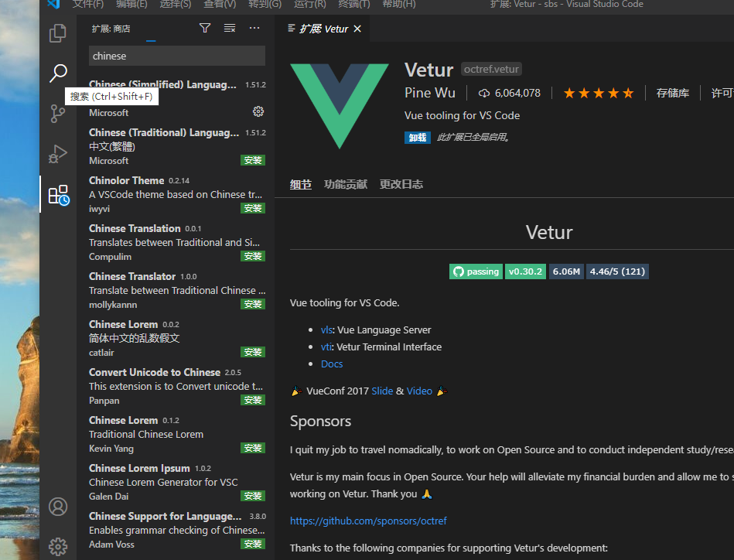Open the 文件(F) menu
The width and height of the screenshot is (734, 560).
(88, 4)
